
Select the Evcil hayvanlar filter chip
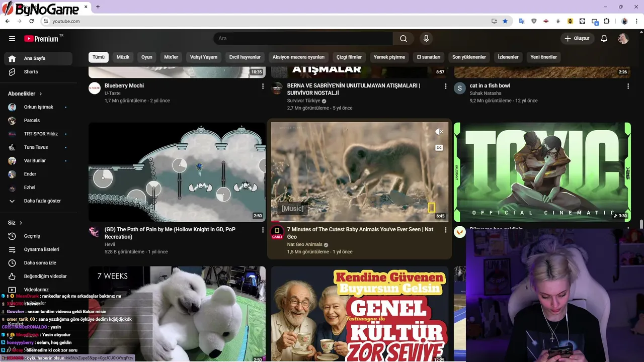click(245, 57)
